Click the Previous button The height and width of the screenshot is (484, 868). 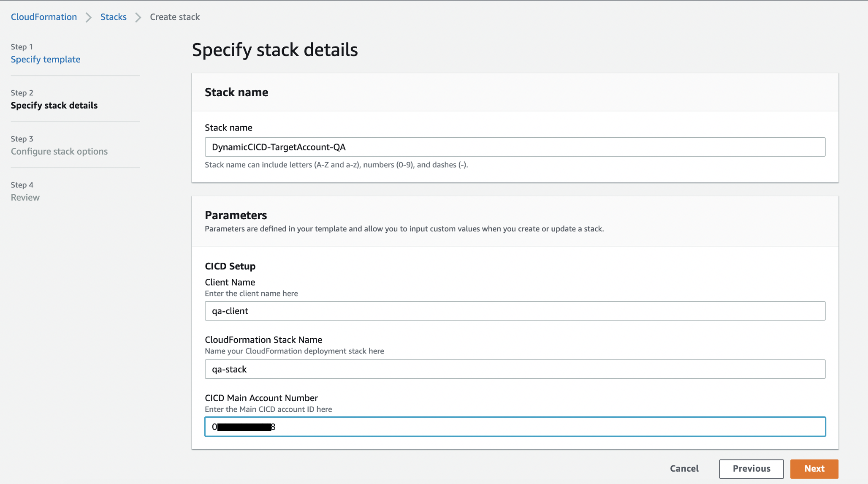point(751,468)
